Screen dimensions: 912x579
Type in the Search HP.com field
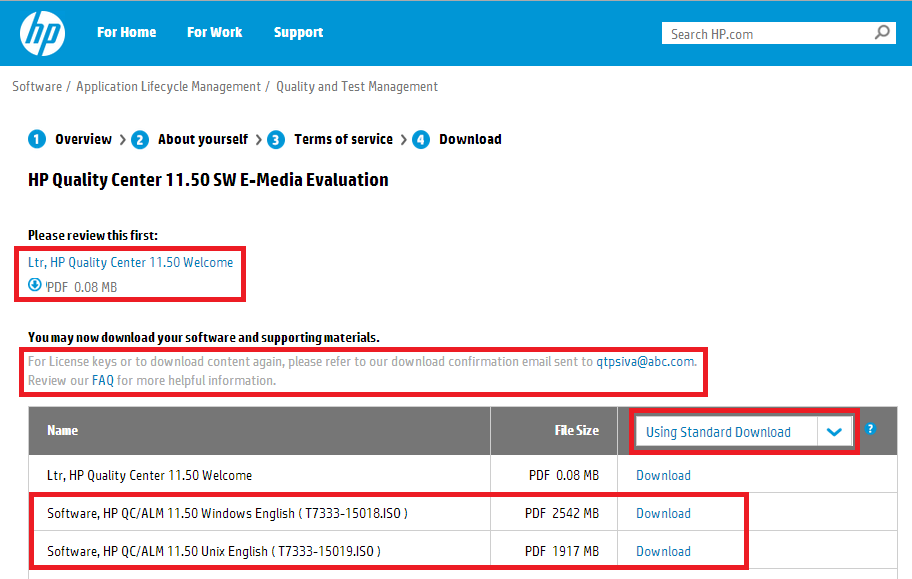[765, 34]
